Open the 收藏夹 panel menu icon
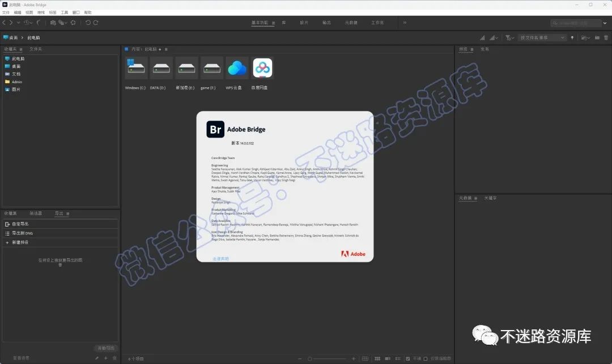Image resolution: width=612 pixels, height=364 pixels. pyautogui.click(x=21, y=49)
